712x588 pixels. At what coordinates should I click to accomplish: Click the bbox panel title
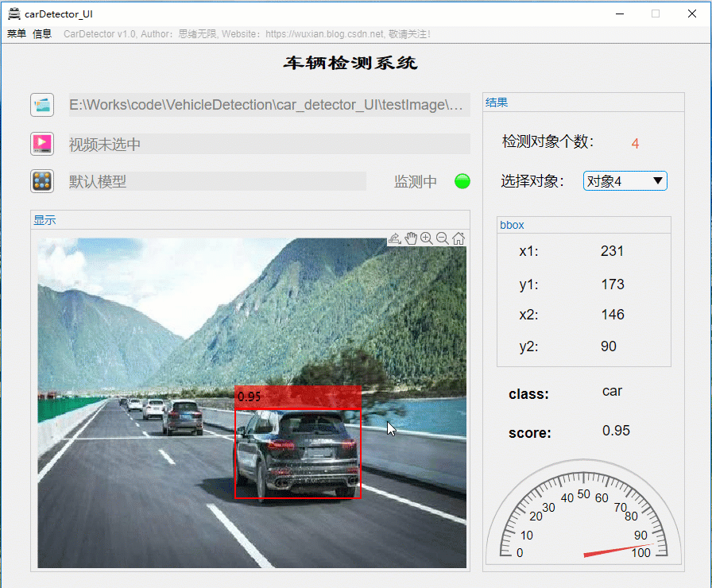(512, 225)
